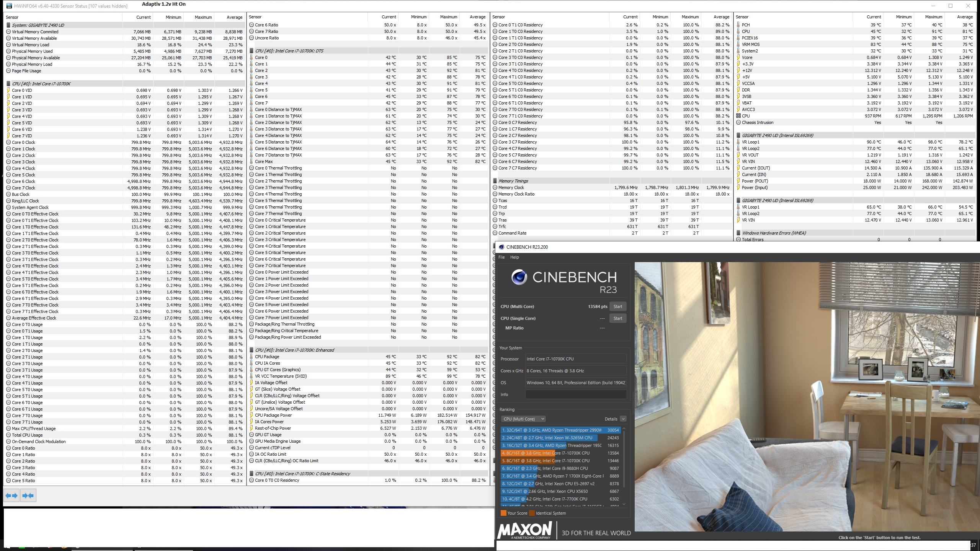This screenshot has width=980, height=551.
Task: Click the ranking list scrollbar down arrow
Action: tap(624, 504)
